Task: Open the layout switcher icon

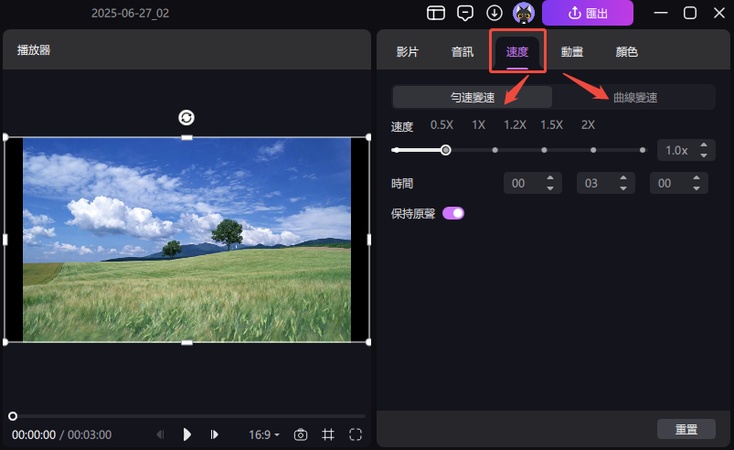Action: [x=435, y=13]
